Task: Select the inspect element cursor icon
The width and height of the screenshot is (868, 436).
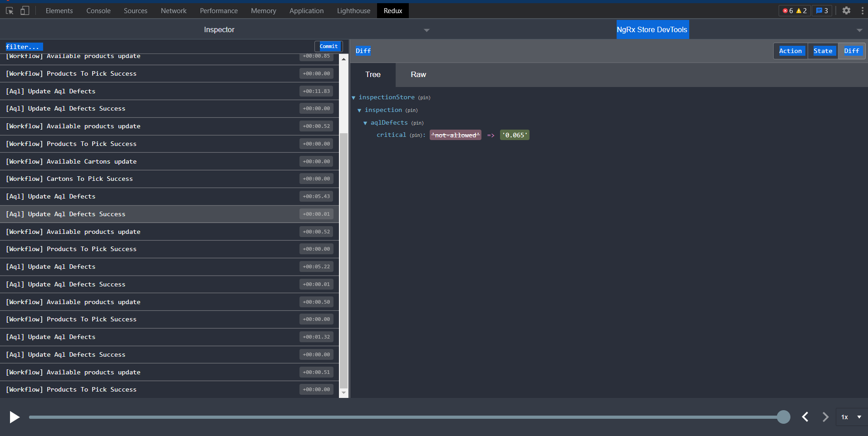Action: point(10,10)
